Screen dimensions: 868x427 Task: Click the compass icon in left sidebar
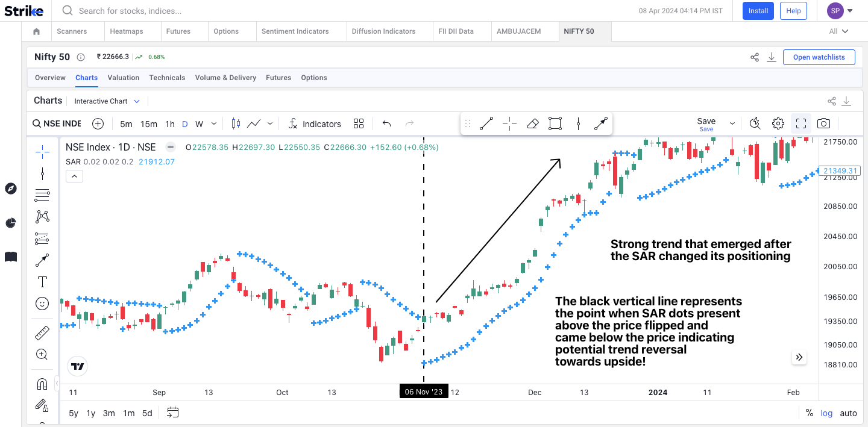point(10,189)
